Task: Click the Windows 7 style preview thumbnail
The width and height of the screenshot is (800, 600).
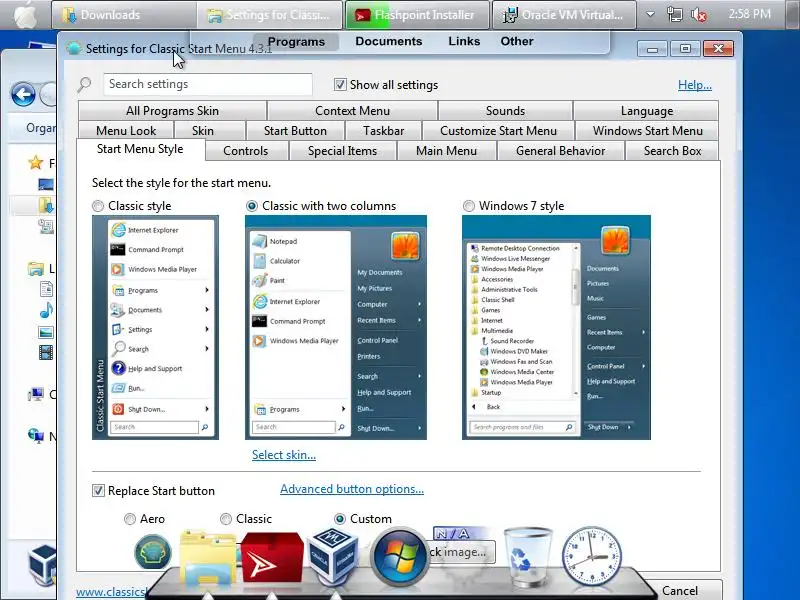Action: click(556, 327)
